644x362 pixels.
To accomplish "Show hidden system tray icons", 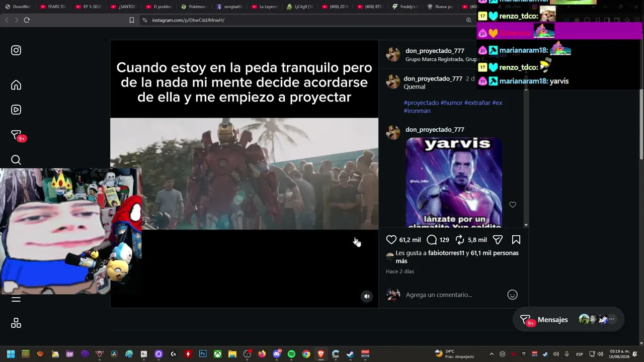I will (x=492, y=354).
